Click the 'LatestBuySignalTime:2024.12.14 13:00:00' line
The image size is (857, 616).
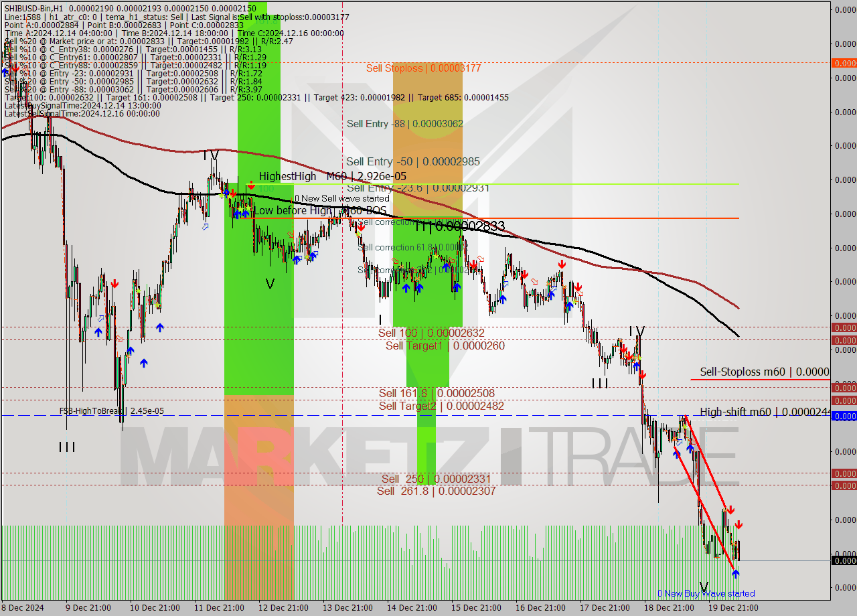82,106
